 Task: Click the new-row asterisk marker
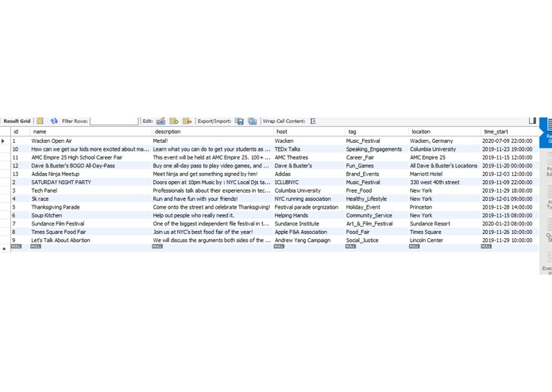(4, 248)
